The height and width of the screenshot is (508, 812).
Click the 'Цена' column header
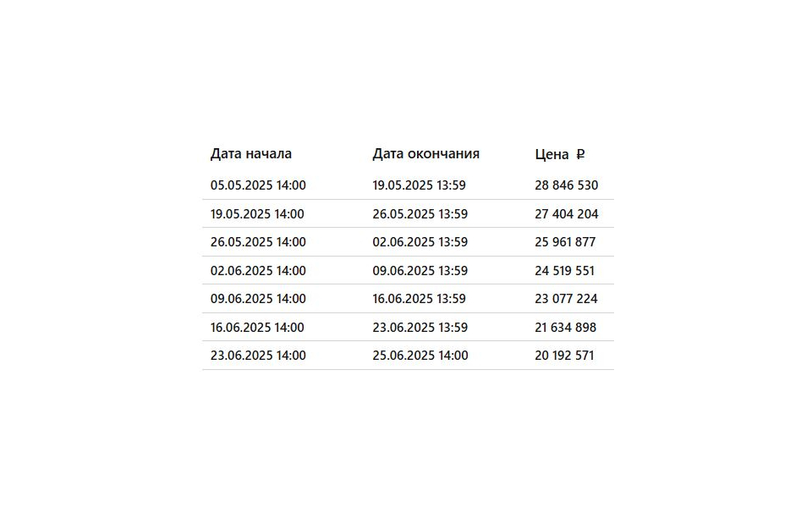pos(551,154)
